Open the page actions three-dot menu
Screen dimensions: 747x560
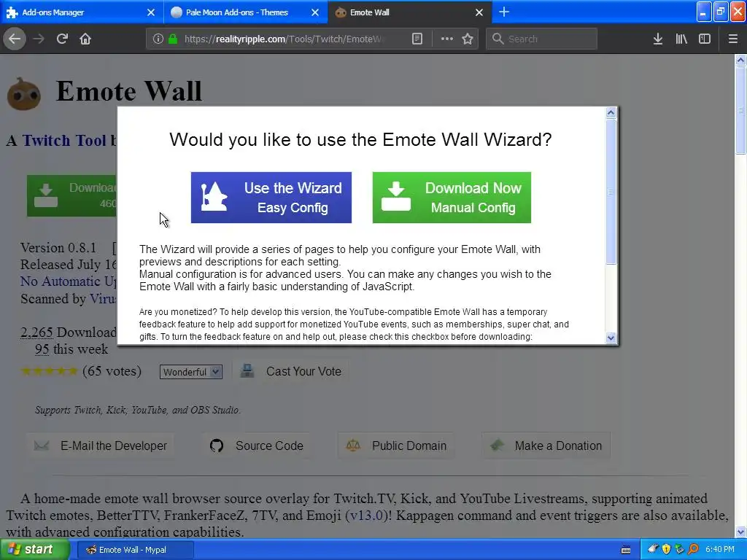(x=447, y=39)
